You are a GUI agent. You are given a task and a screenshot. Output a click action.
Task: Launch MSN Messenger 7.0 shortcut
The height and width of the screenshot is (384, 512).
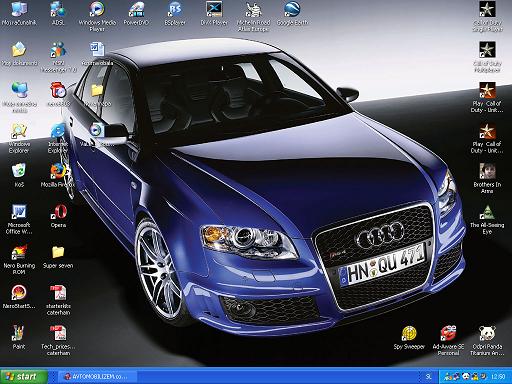point(58,57)
